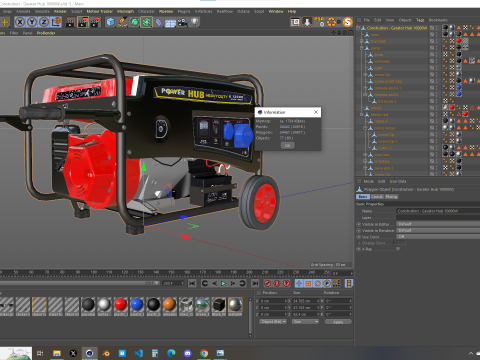The image size is (480, 360).
Task: Open the Visible in Editor dropdown
Action: pos(438,224)
